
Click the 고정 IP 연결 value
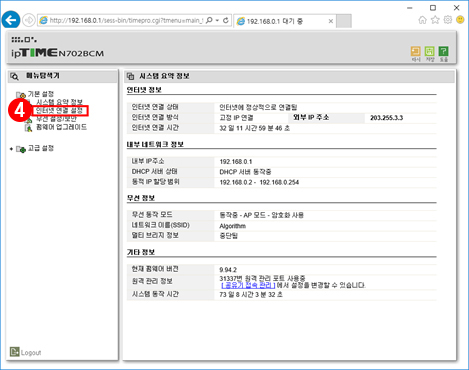click(x=236, y=118)
